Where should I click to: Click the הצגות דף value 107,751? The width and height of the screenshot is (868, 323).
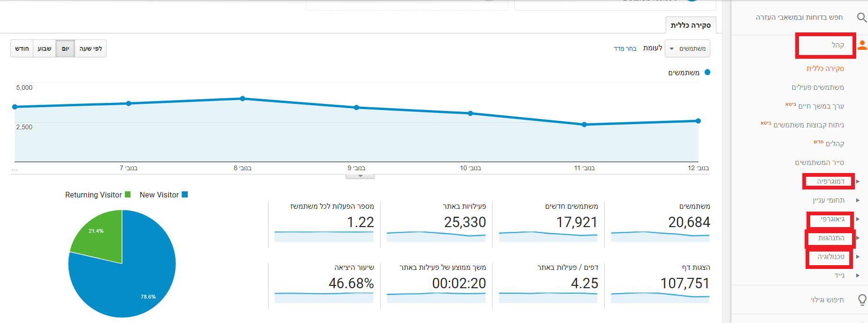pyautogui.click(x=685, y=283)
